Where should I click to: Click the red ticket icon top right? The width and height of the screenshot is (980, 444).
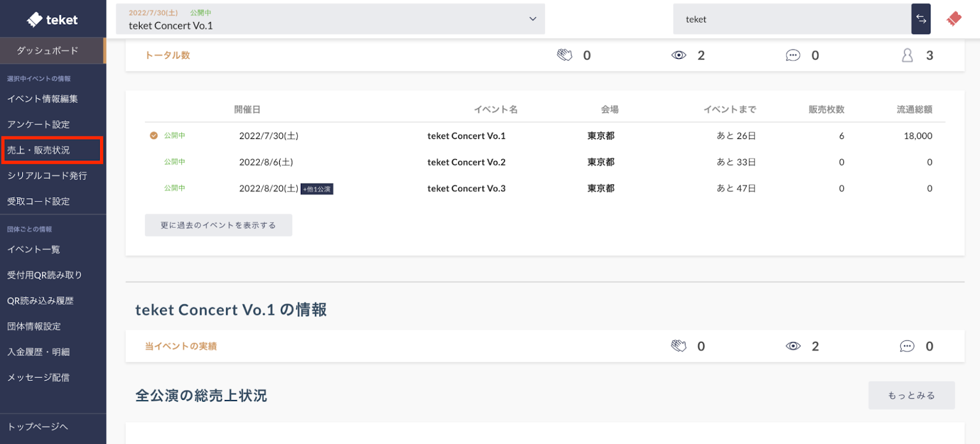pos(954,19)
